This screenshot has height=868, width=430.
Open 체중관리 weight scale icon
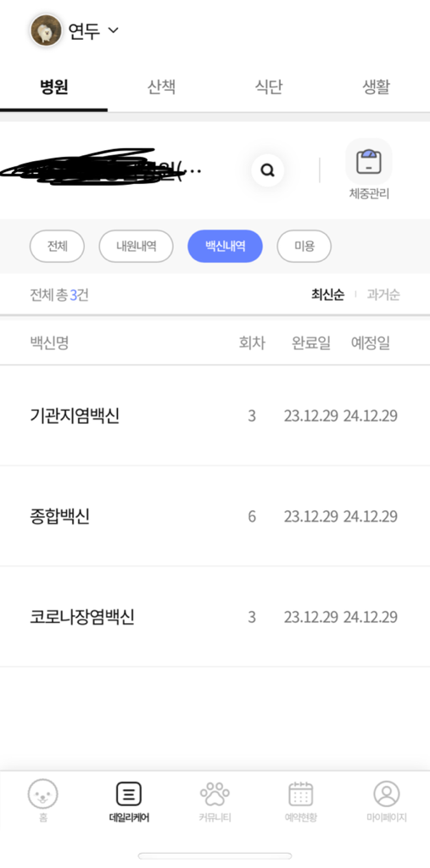pyautogui.click(x=368, y=162)
